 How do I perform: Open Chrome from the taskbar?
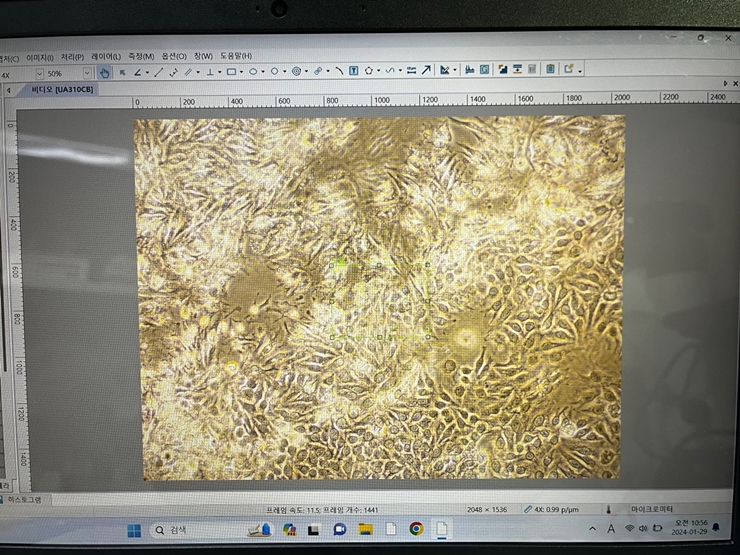click(x=416, y=529)
